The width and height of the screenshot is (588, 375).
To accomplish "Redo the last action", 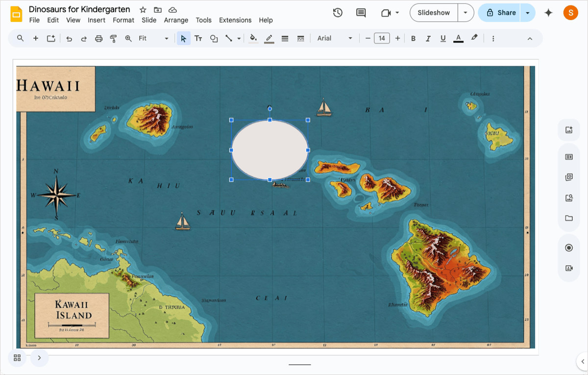I will (x=84, y=38).
